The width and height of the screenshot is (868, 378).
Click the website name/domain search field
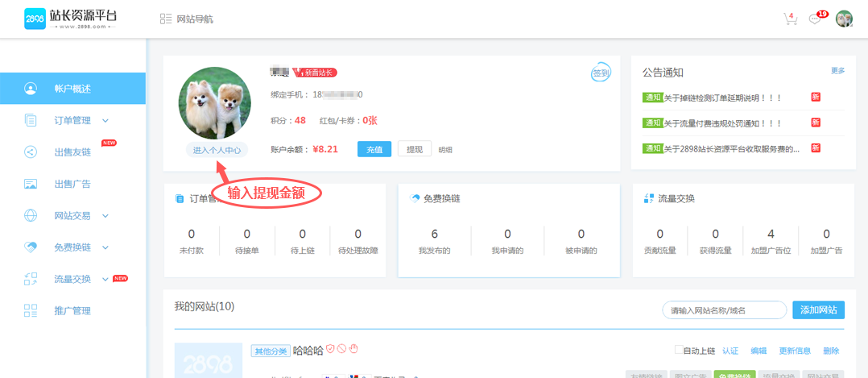(723, 310)
